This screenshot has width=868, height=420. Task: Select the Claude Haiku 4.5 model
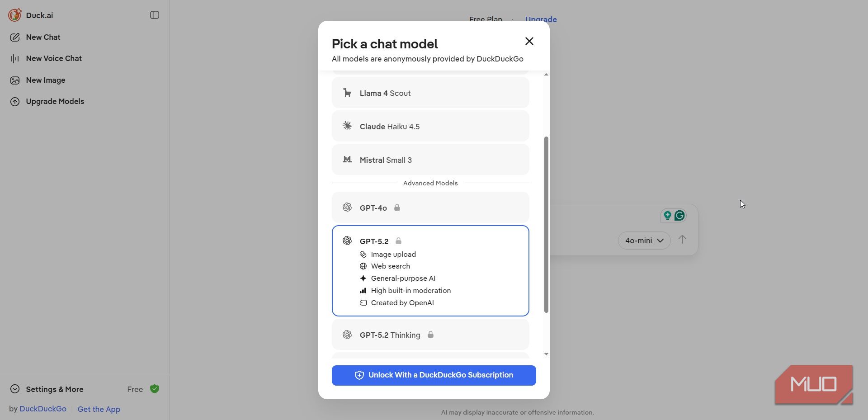point(430,126)
